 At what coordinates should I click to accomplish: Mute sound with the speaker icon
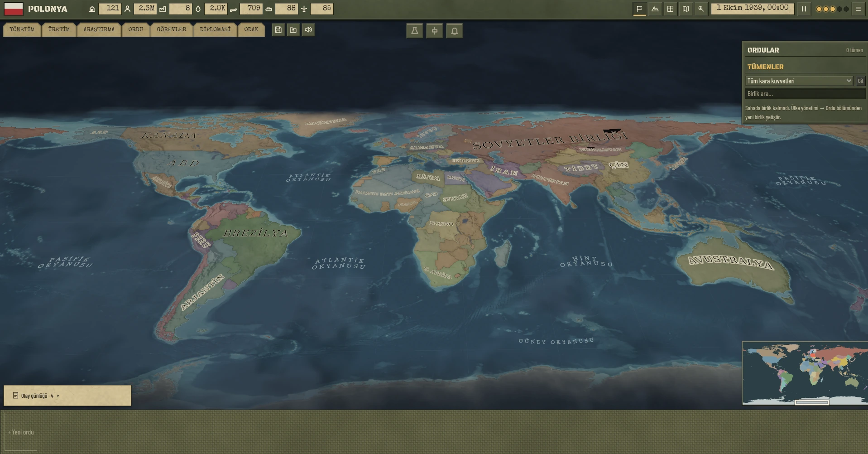point(308,30)
